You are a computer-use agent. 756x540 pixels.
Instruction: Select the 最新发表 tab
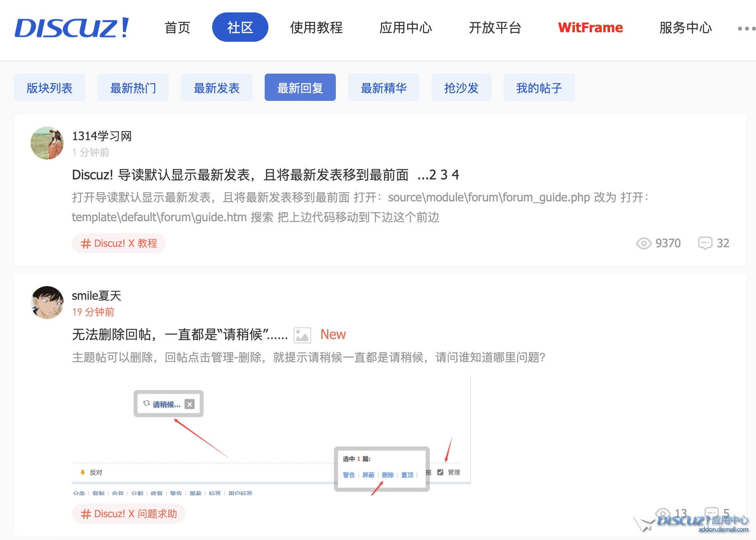pos(217,88)
